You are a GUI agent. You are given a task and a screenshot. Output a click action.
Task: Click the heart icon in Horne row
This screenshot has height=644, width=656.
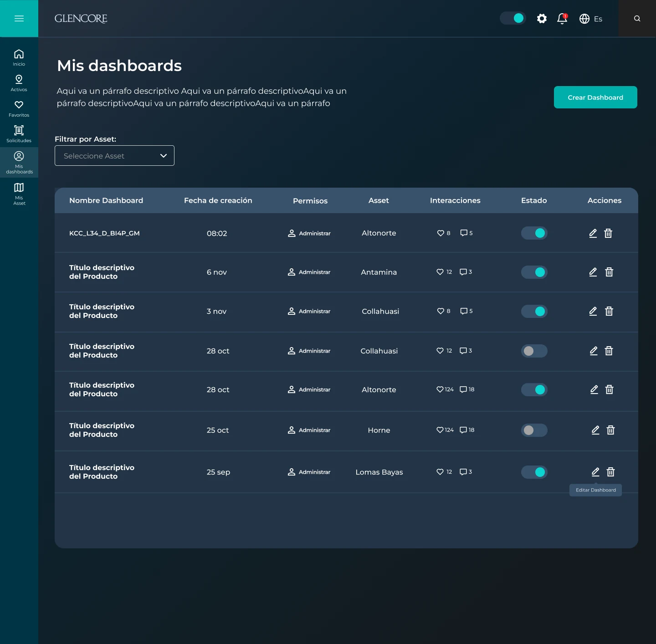440,430
